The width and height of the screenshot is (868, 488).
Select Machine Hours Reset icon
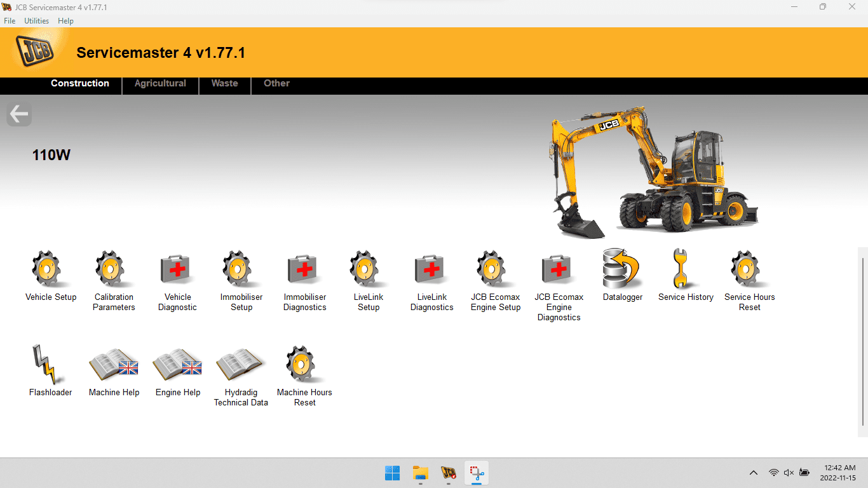pyautogui.click(x=302, y=365)
